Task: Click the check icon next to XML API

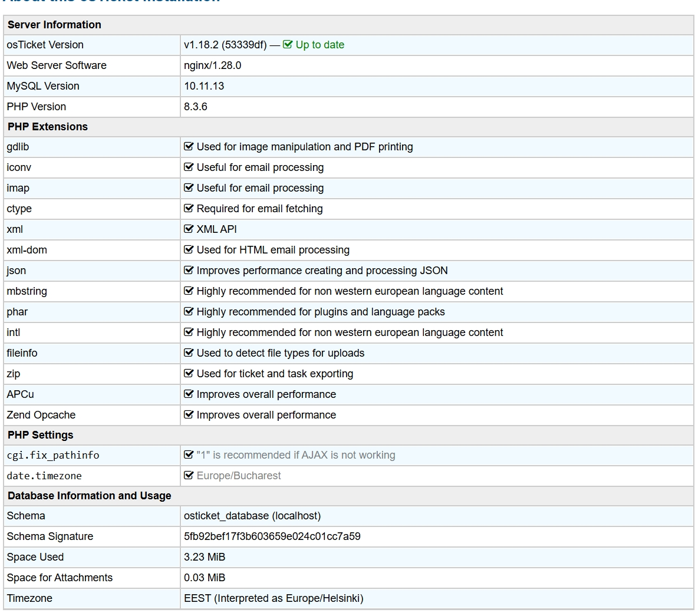Action: pyautogui.click(x=189, y=229)
